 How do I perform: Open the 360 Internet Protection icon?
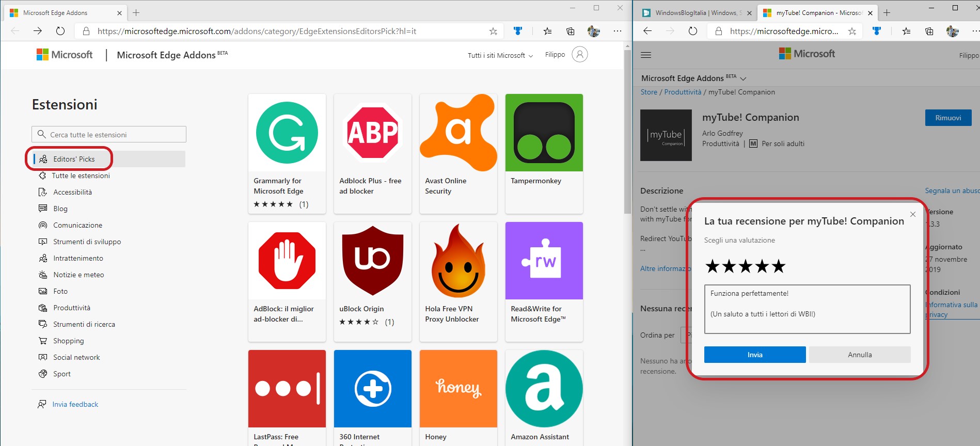373,389
